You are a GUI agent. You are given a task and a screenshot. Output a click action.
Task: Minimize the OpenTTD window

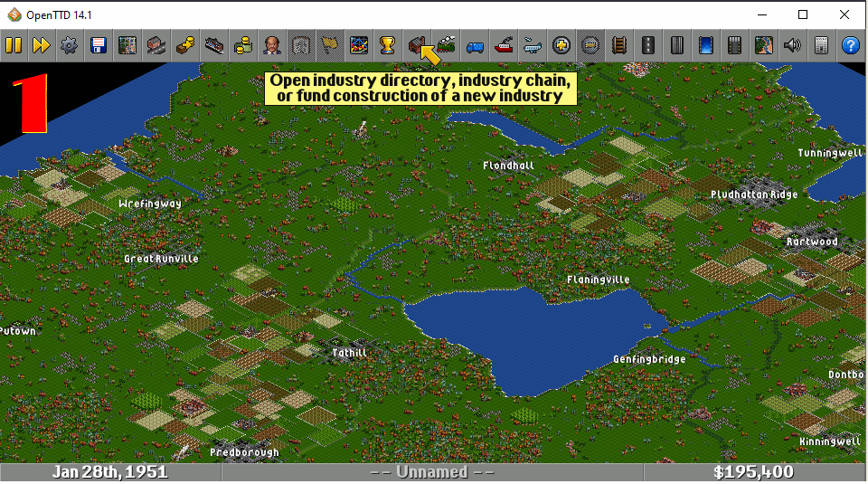762,15
